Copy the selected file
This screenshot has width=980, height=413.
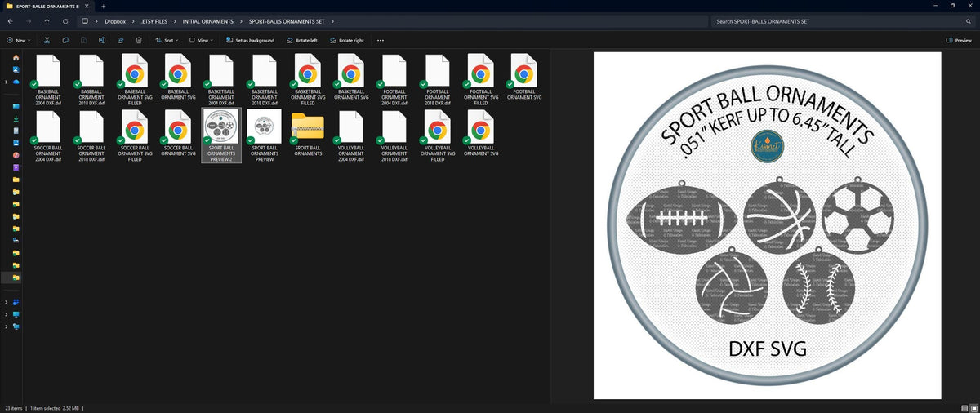coord(65,40)
